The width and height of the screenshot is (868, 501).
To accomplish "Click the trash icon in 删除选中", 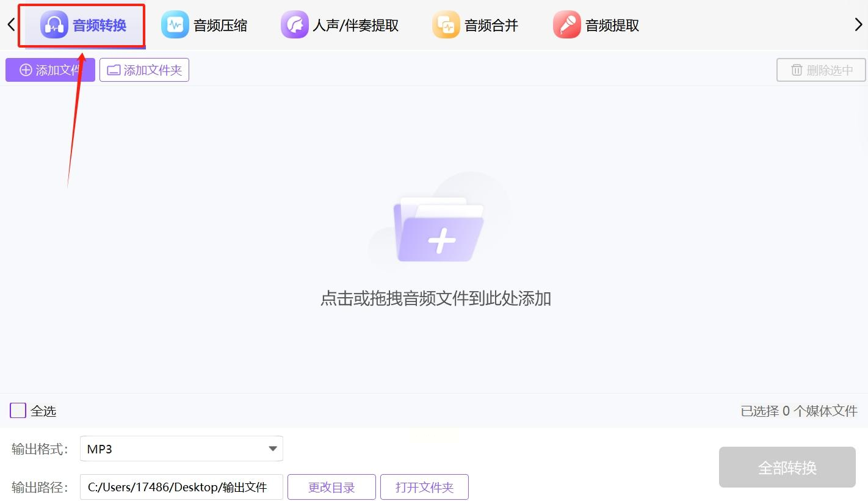I will pyautogui.click(x=797, y=70).
